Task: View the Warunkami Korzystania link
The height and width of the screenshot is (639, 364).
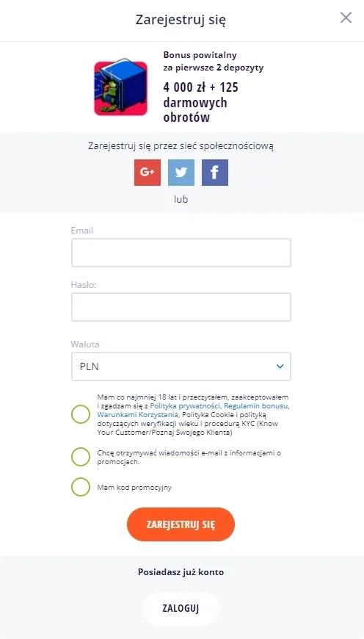Action: click(138, 415)
